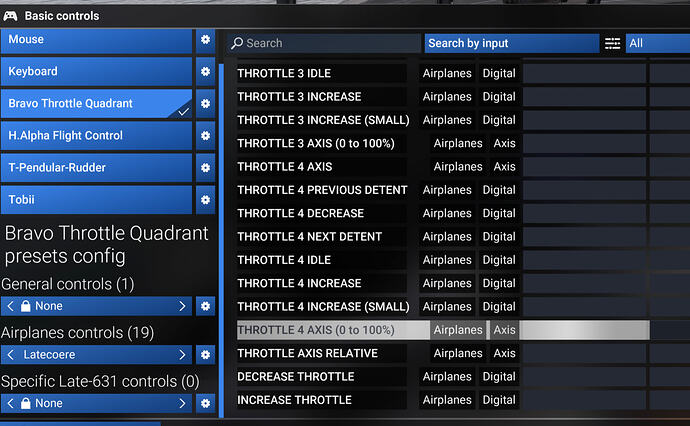Select the Bravo Throttle Quadrant device
The image size is (690, 426).
(x=96, y=104)
